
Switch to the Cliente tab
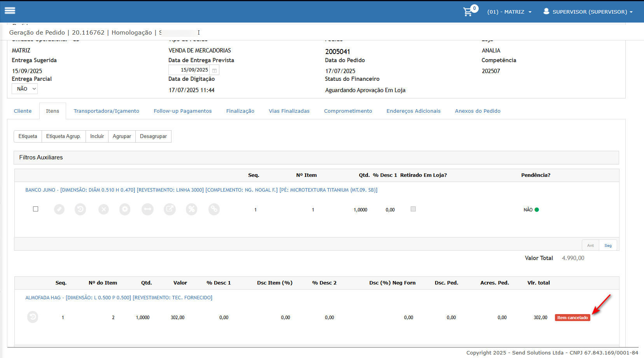coord(23,111)
